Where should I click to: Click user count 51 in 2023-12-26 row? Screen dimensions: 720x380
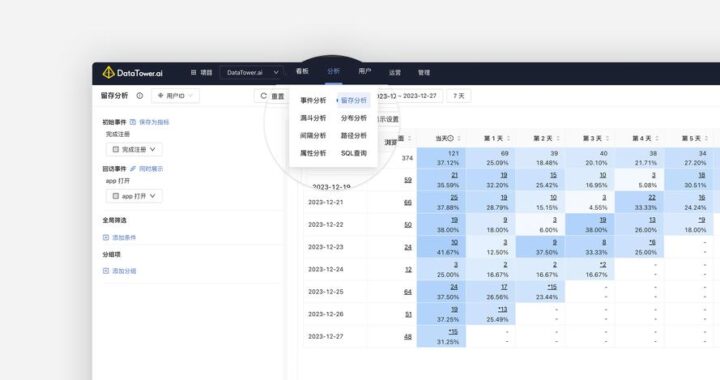(x=408, y=314)
